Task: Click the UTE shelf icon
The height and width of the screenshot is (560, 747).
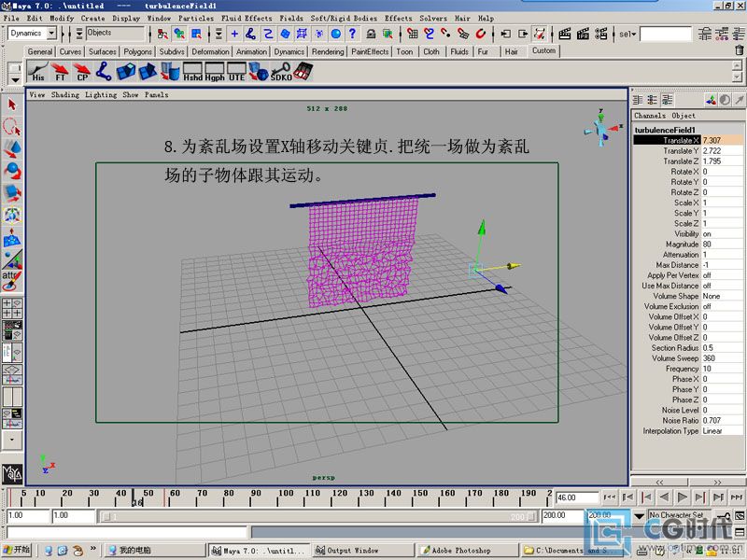Action: (x=236, y=72)
